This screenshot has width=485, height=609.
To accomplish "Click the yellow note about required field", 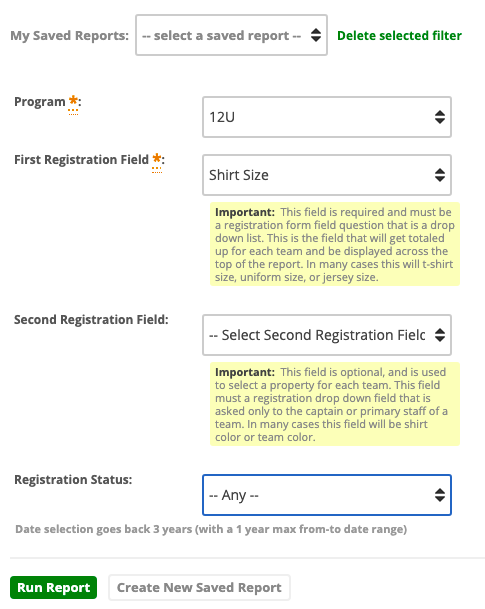I will (335, 244).
